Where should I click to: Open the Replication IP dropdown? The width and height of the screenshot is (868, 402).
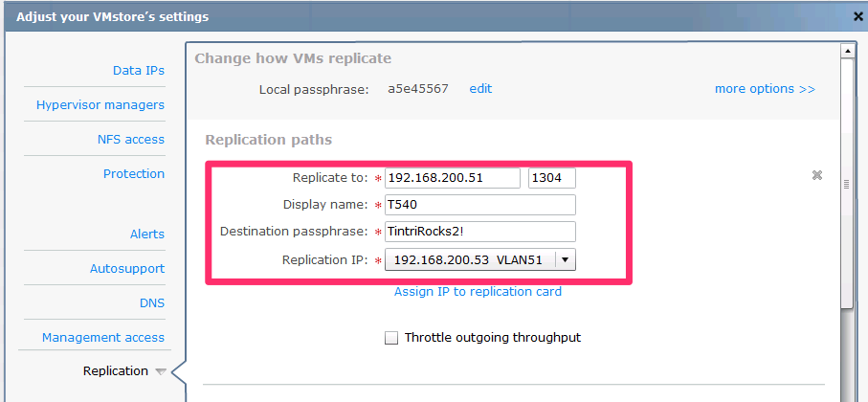click(565, 259)
